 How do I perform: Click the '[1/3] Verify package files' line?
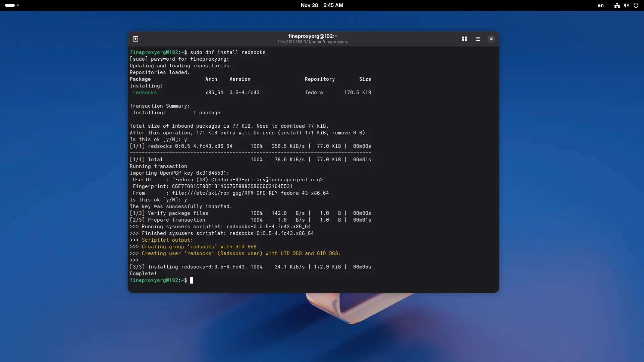click(x=251, y=213)
